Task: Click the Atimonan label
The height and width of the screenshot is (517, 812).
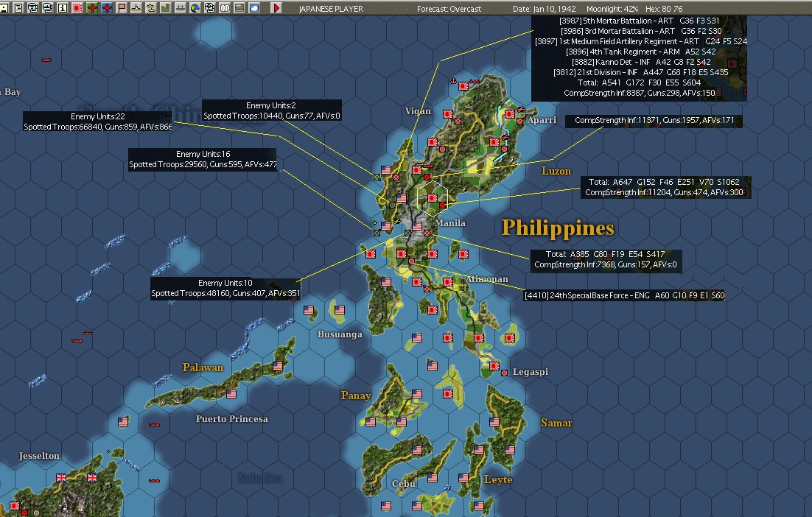Action: [487, 279]
